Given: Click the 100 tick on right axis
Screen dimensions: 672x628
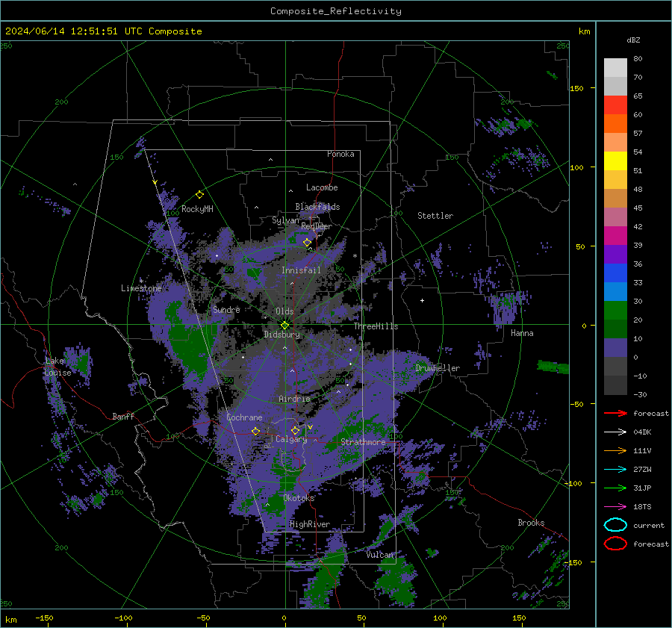Looking at the screenshot, I should click(576, 167).
